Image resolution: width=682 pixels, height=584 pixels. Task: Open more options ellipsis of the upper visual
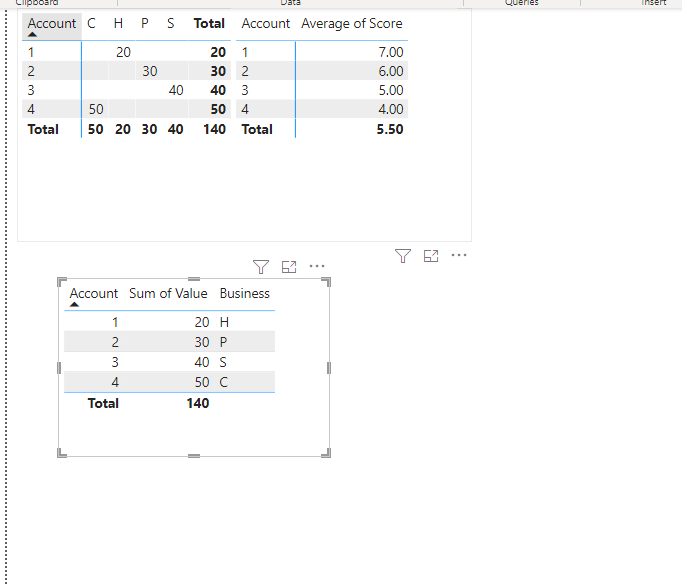(459, 255)
